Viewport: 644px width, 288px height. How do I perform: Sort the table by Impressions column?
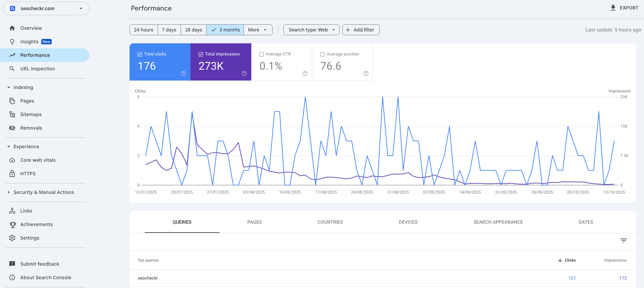(x=615, y=260)
